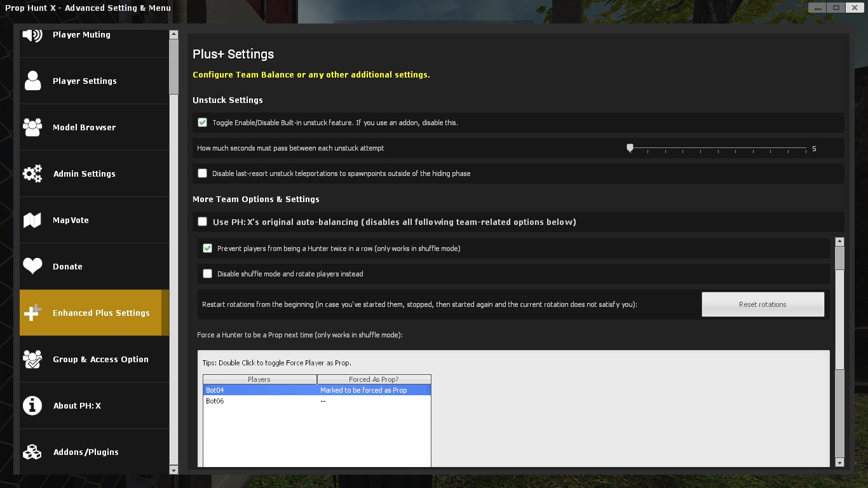This screenshot has height=488, width=868.
Task: Click the MapVote map icon
Action: [32, 220]
